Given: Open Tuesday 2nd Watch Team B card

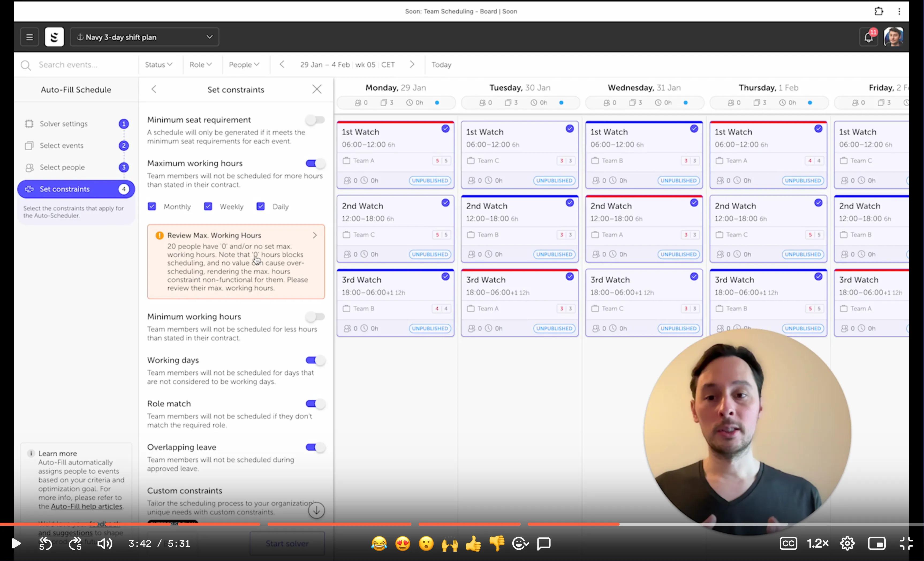Looking at the screenshot, I should point(520,229).
